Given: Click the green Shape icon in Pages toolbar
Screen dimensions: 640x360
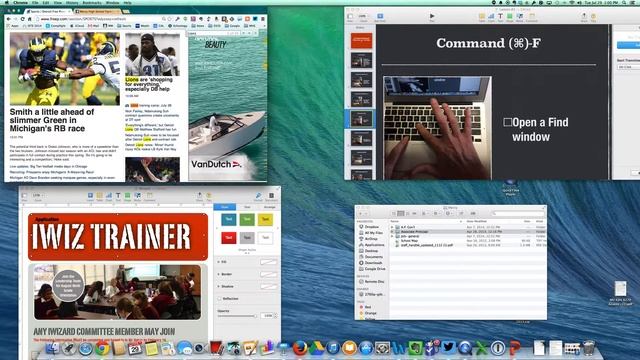Looking at the screenshot, I should pos(127,196).
